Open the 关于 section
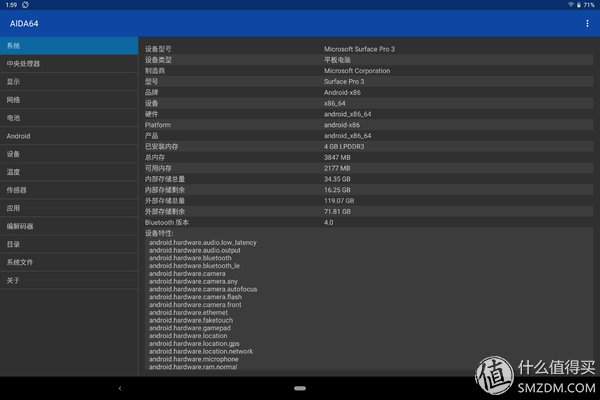The height and width of the screenshot is (400, 600). [69, 280]
